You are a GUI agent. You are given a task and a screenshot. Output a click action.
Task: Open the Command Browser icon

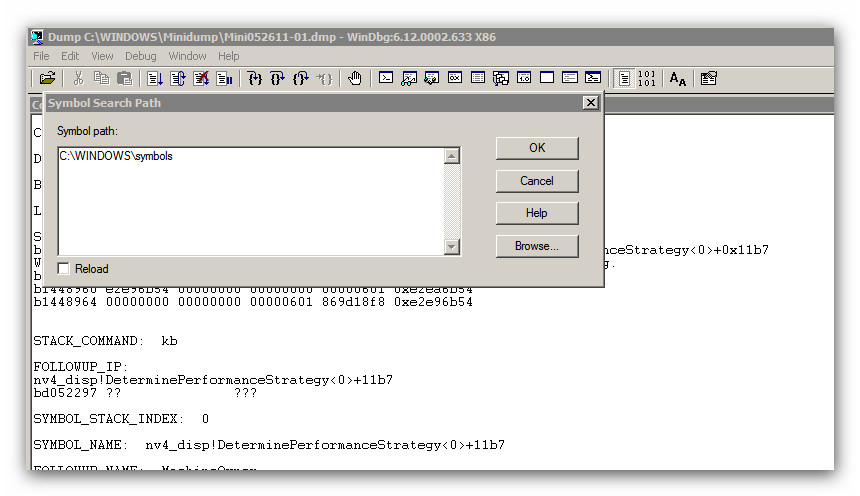click(x=593, y=78)
